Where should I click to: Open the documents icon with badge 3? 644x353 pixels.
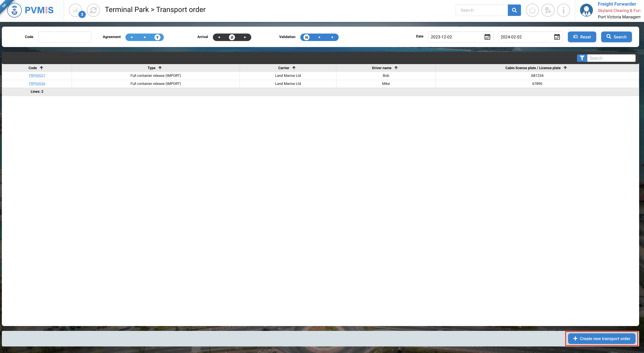point(75,10)
